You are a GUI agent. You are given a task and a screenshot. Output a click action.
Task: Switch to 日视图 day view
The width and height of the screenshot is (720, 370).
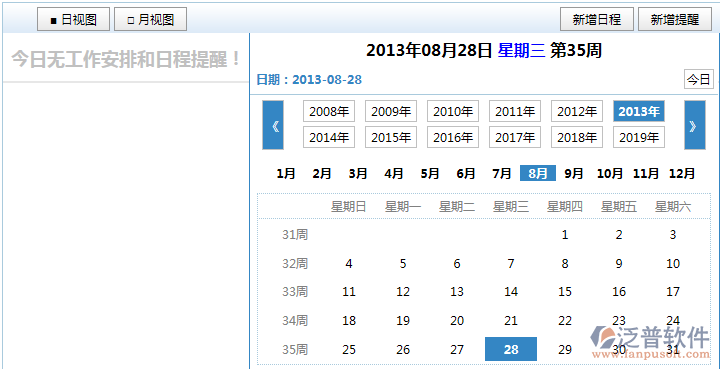(x=73, y=19)
